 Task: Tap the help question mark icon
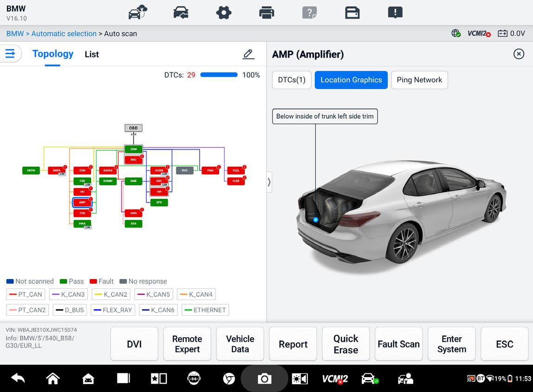(309, 13)
